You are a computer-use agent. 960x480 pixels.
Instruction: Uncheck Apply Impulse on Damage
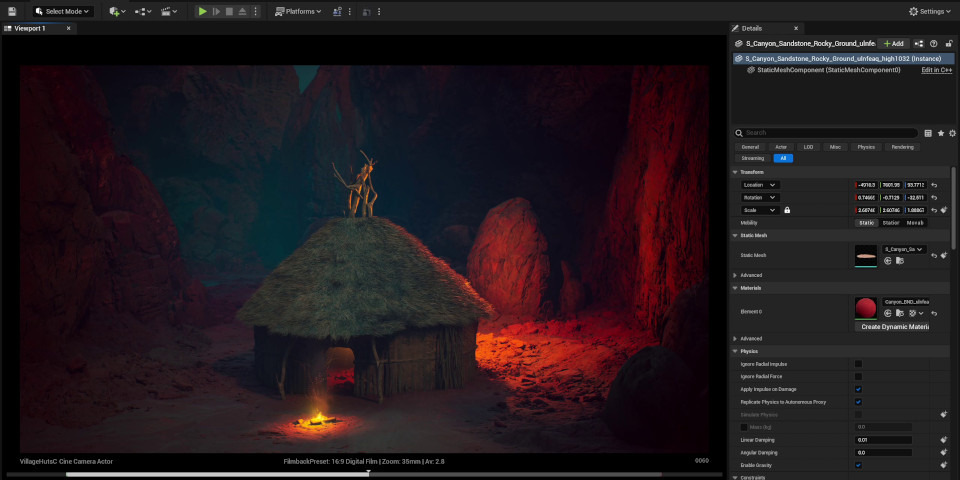(x=858, y=389)
